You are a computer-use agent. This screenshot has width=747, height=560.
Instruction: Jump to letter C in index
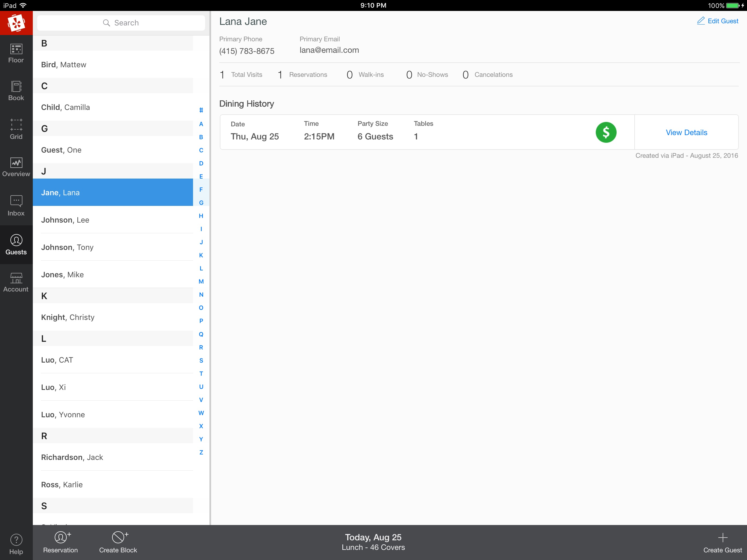tap(201, 150)
